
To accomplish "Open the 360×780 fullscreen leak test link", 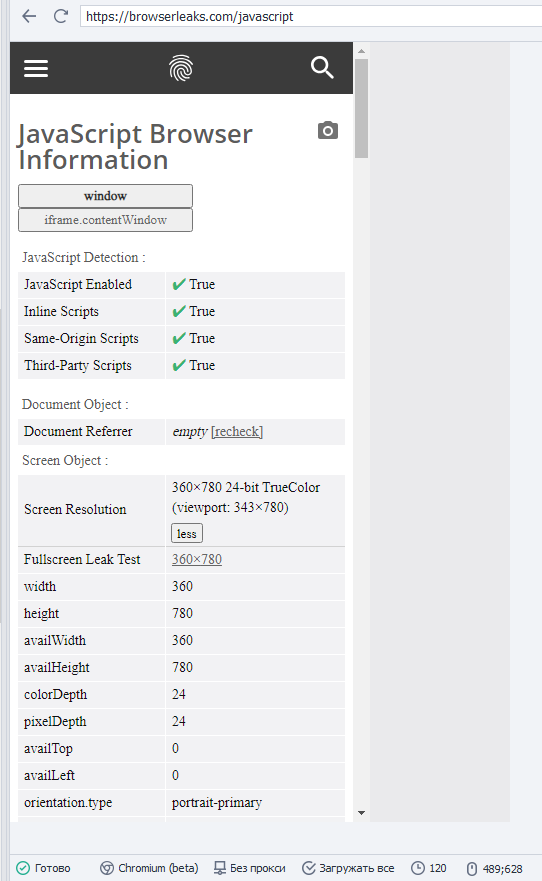I will [197, 560].
